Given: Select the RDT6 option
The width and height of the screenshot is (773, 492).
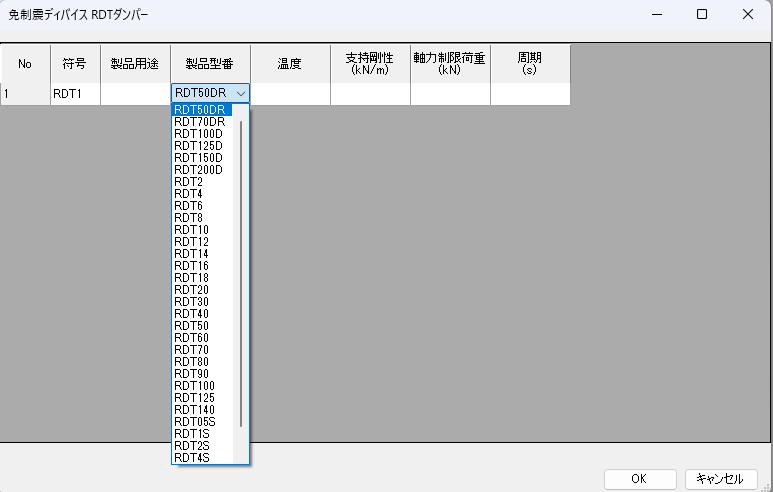Looking at the screenshot, I should (202, 206).
